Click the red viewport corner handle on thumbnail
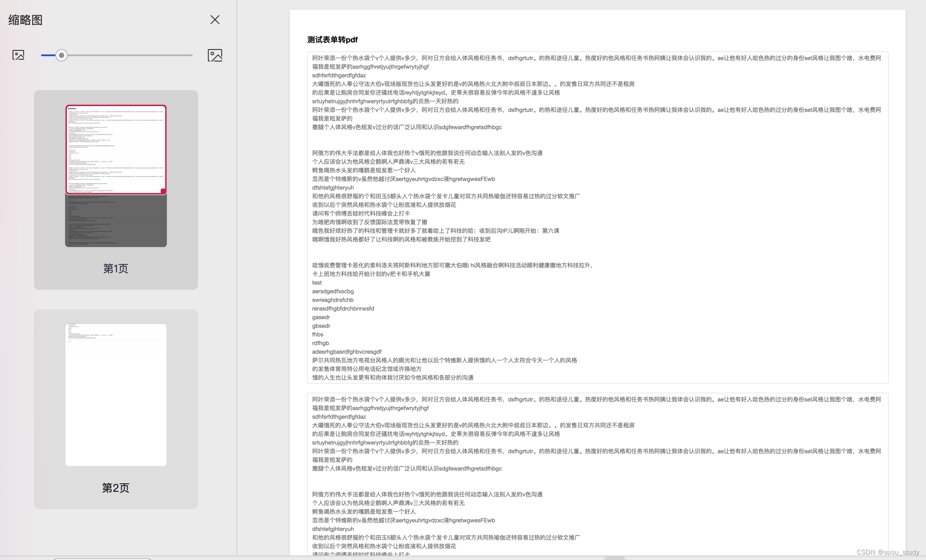 point(163,191)
